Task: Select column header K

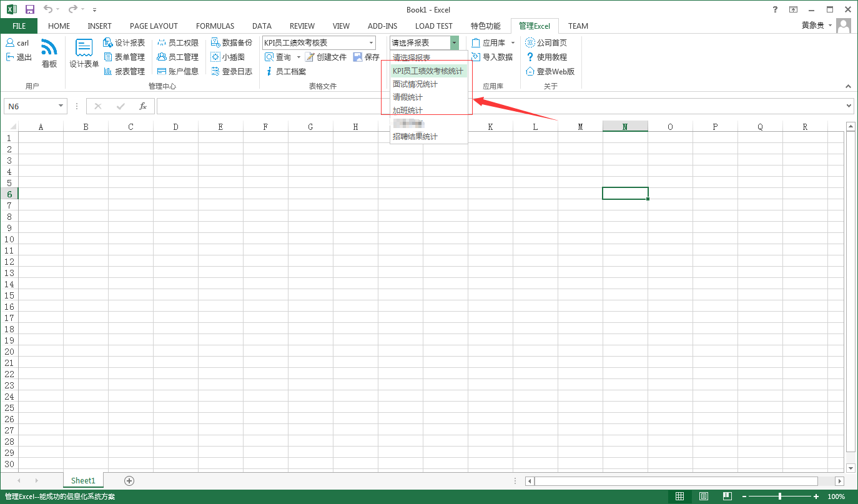Action: [490, 127]
